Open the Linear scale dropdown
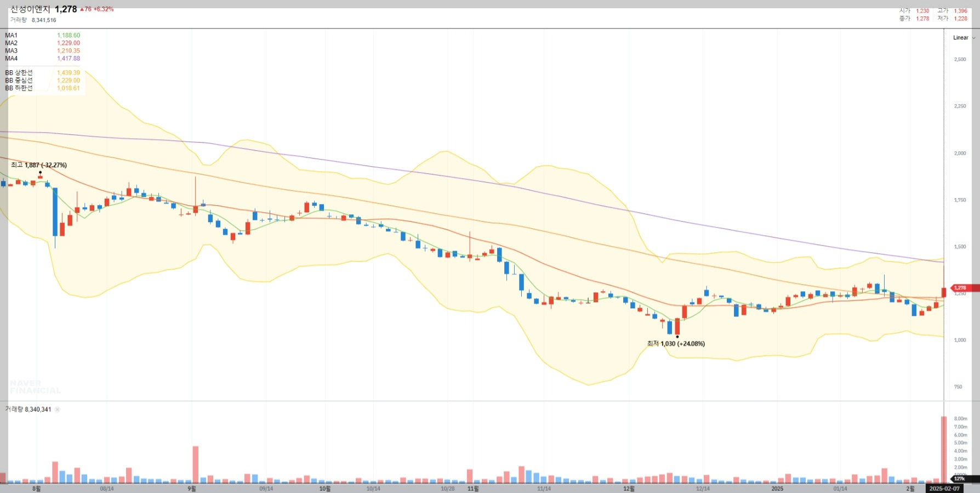Viewport: 980px width, 493px height. pyautogui.click(x=964, y=38)
